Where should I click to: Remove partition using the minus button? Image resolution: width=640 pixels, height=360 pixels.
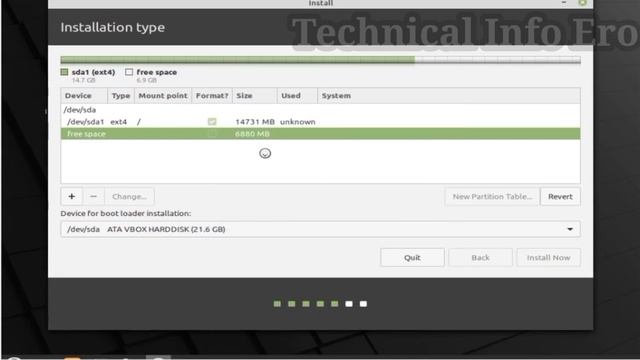93,196
